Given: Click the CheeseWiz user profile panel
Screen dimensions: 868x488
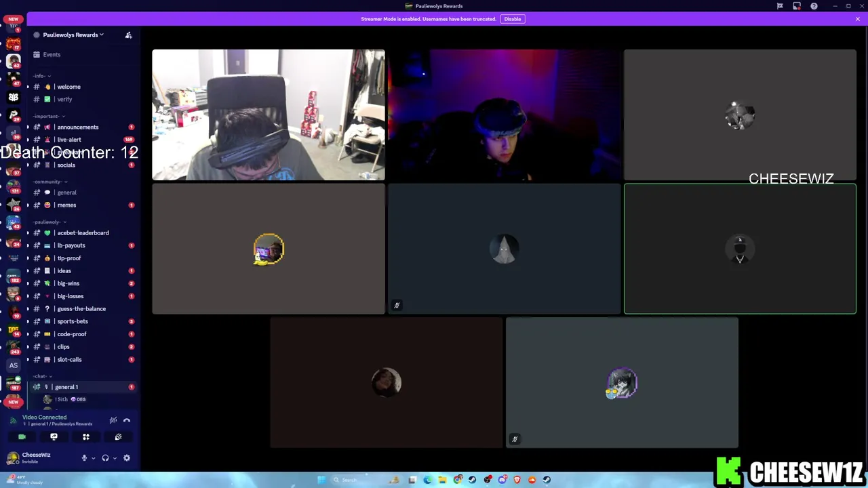Looking at the screenshot, I should click(41, 458).
